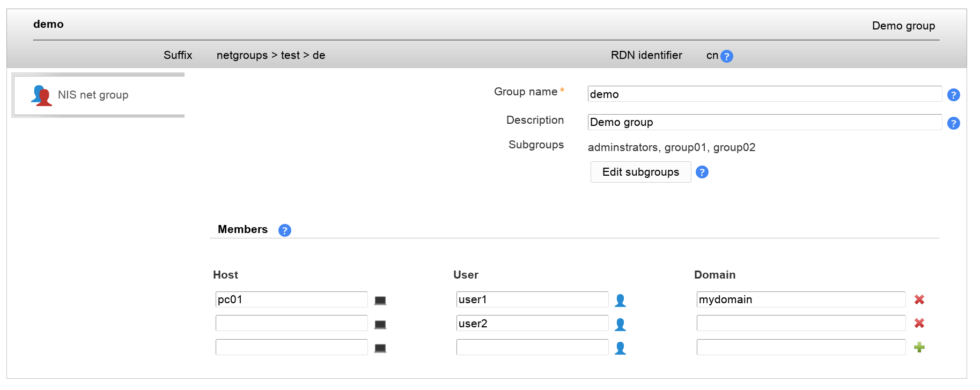Show help for the Members section

(x=284, y=230)
